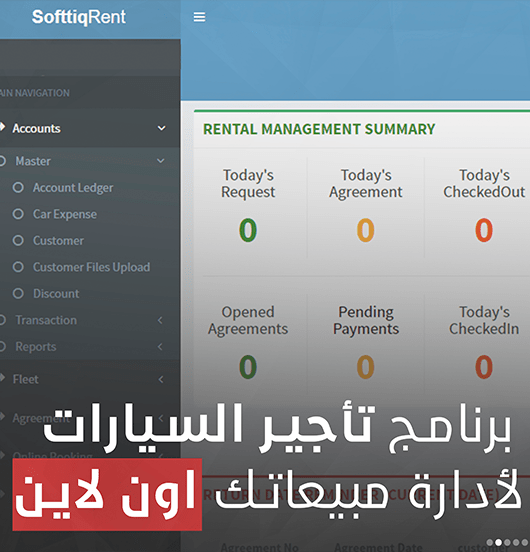Toggle the hamburger sidebar menu icon

click(199, 17)
